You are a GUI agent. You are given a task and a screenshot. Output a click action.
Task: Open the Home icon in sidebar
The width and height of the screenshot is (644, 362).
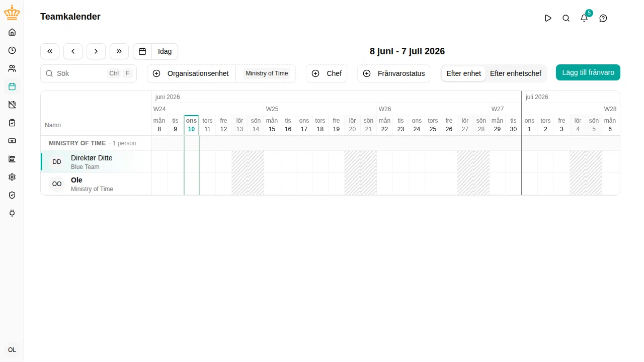pos(12,32)
